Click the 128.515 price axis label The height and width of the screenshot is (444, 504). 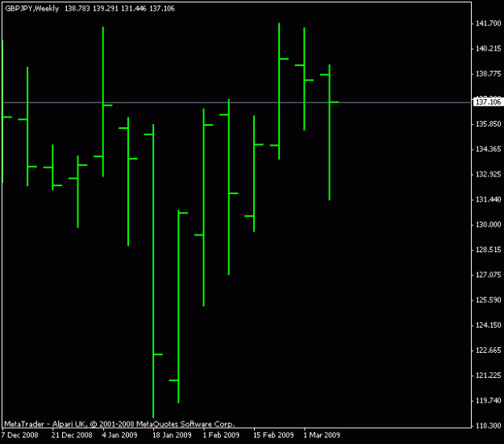click(x=488, y=250)
